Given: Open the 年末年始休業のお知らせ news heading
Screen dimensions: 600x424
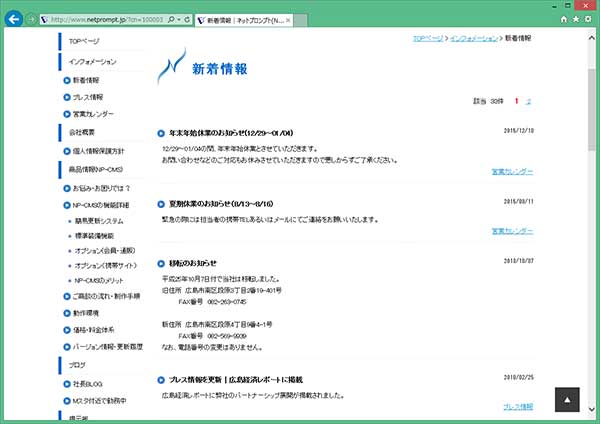Looking at the screenshot, I should tap(231, 133).
